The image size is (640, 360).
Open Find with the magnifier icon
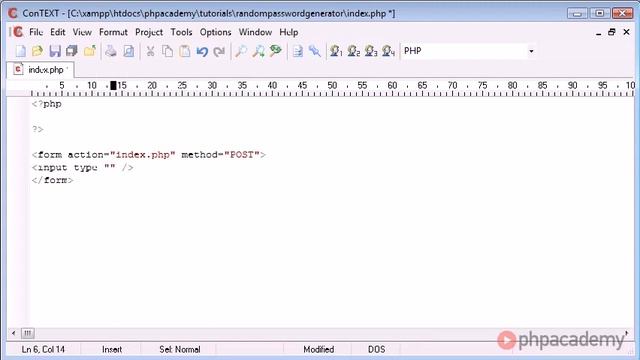pos(241,51)
